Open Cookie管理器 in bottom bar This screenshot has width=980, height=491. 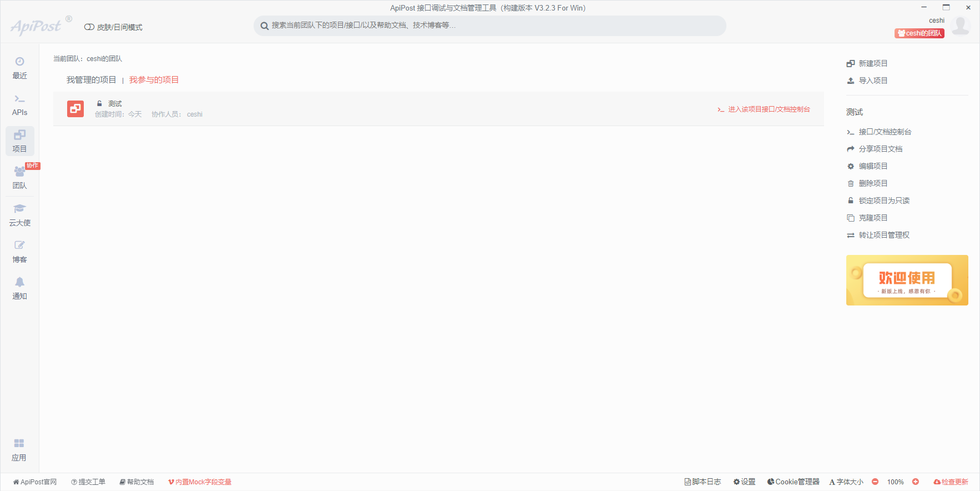pyautogui.click(x=793, y=482)
